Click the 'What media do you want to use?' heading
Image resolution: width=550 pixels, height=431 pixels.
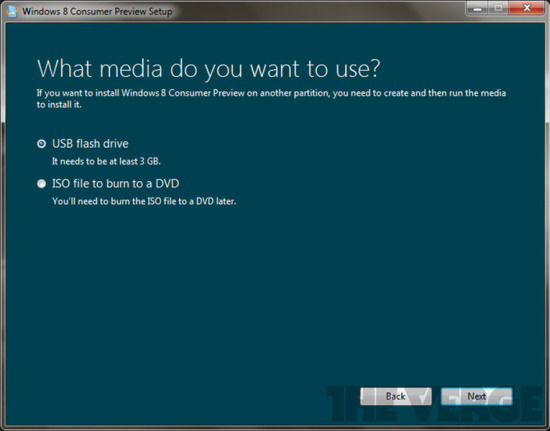(208, 69)
